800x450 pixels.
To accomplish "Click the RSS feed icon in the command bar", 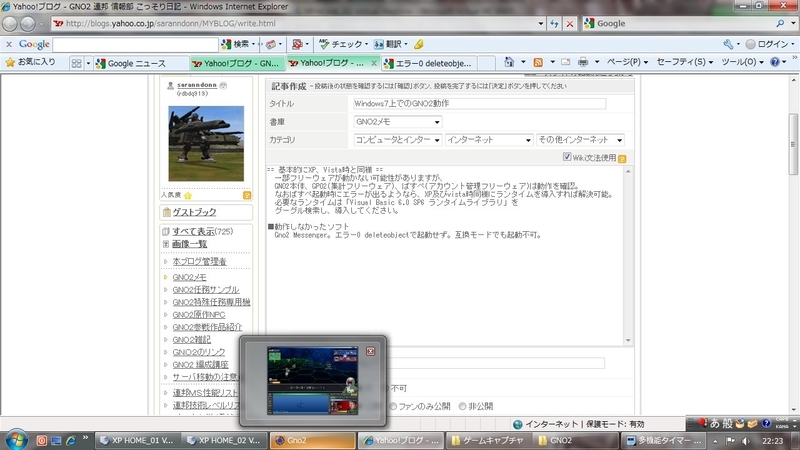I will (x=538, y=62).
